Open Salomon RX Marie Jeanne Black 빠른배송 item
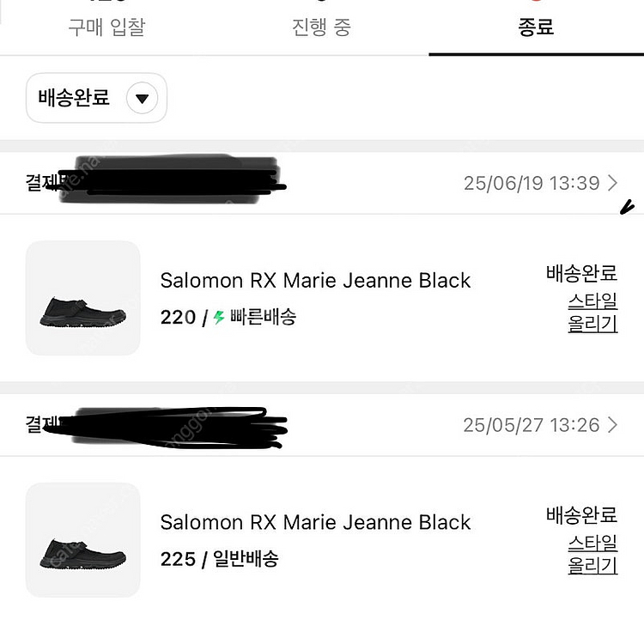The image size is (644, 644). point(315,281)
